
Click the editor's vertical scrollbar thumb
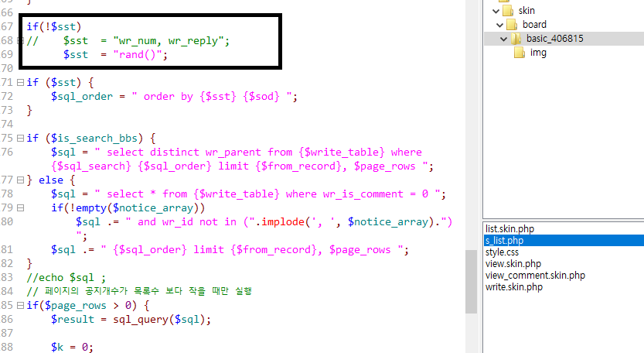click(x=471, y=281)
